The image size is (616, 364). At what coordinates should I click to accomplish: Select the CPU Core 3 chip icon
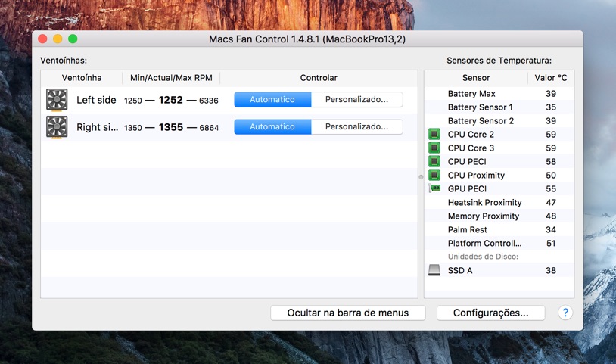pos(434,148)
